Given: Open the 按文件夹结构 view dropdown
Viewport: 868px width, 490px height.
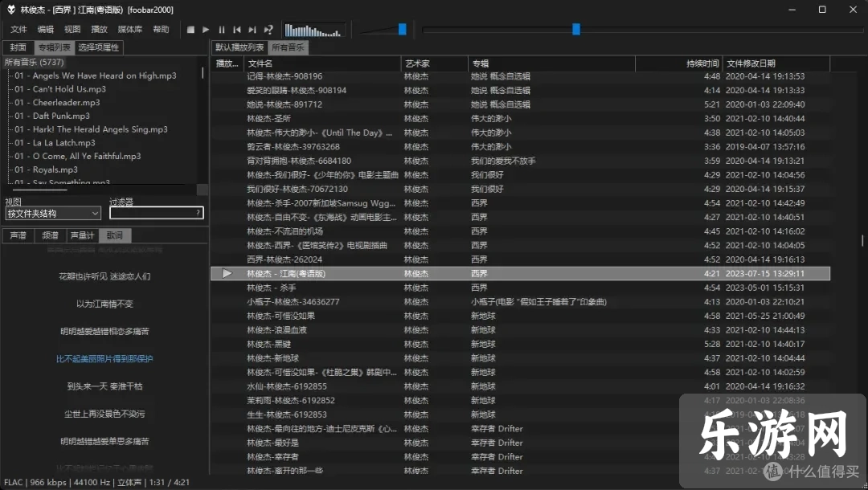Looking at the screenshot, I should click(53, 214).
